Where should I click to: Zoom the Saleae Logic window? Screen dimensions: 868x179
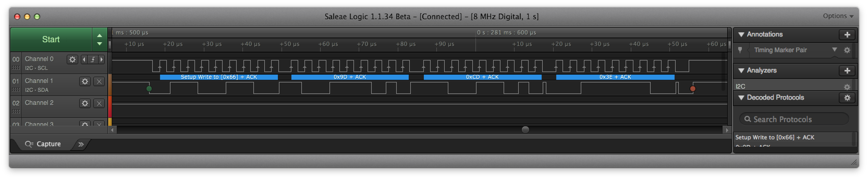(37, 16)
